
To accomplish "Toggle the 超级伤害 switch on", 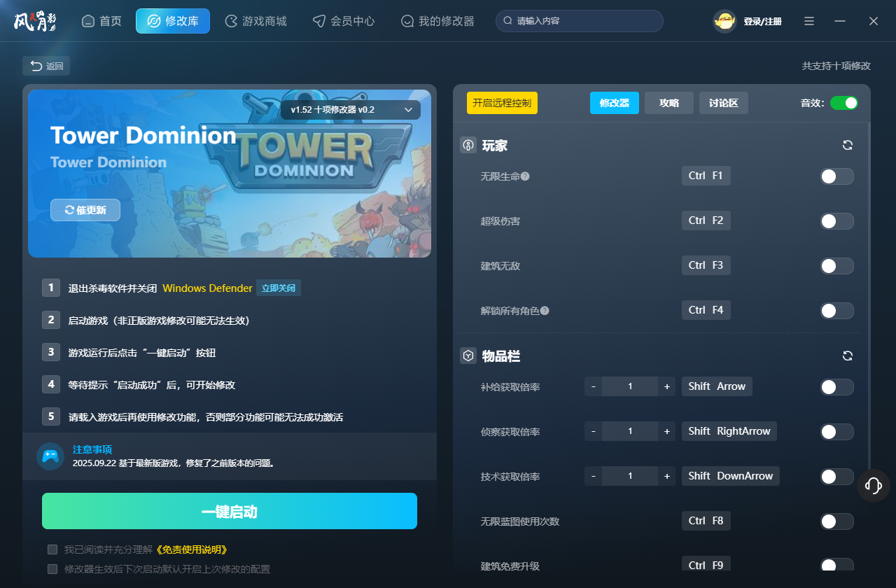I will (x=837, y=221).
